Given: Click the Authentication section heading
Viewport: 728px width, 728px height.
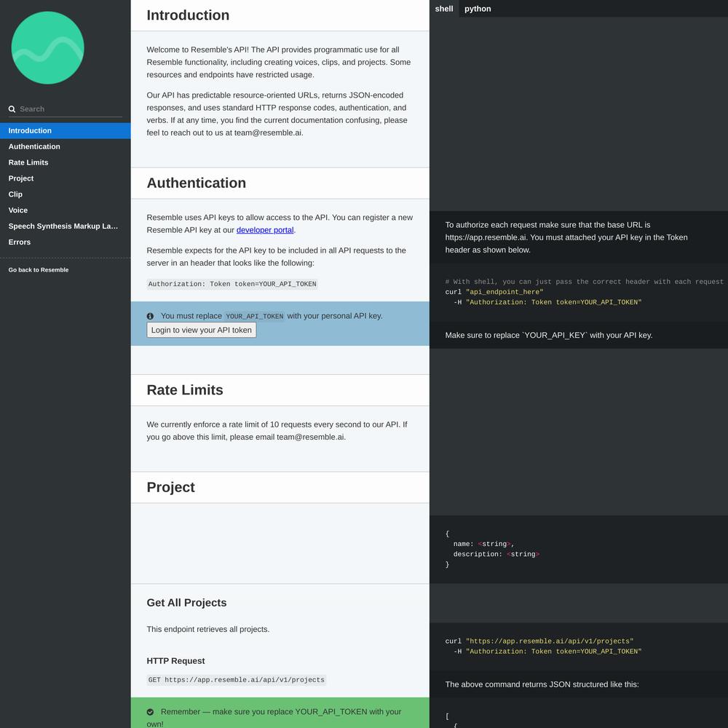Looking at the screenshot, I should (x=197, y=183).
